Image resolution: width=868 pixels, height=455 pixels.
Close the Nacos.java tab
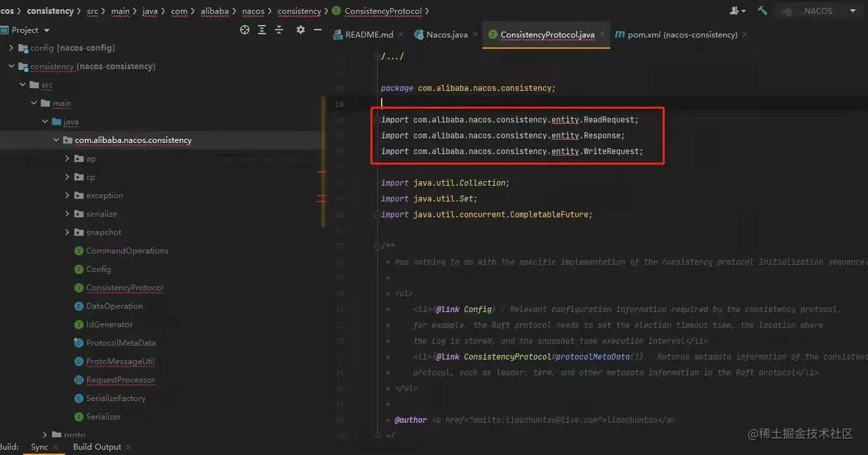[476, 34]
